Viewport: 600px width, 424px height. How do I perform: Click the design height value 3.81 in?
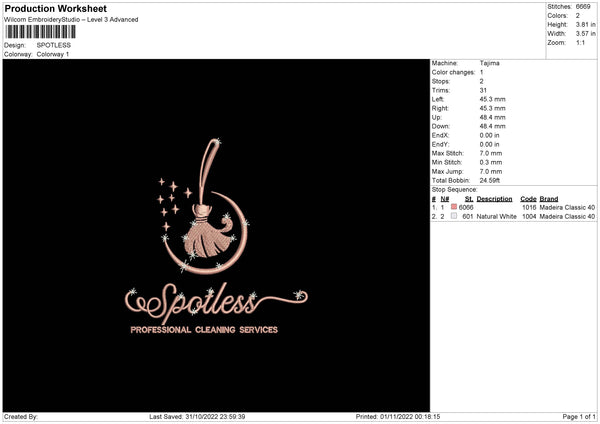pos(585,24)
